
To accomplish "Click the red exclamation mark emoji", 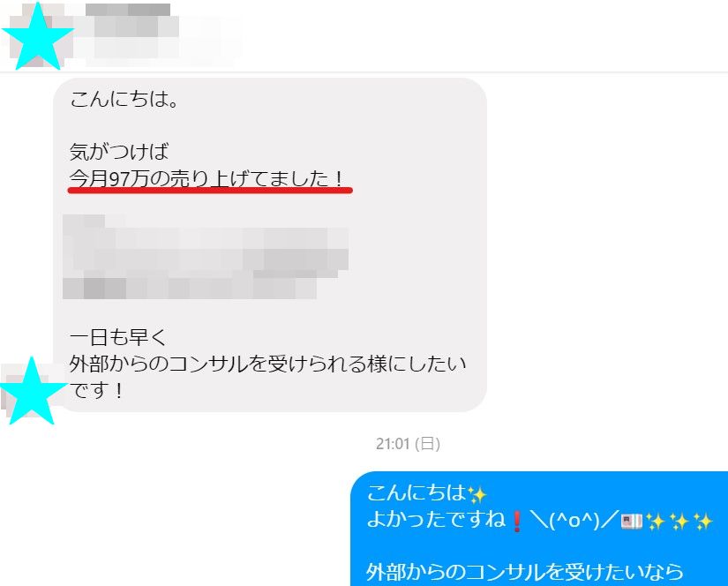I will [x=517, y=521].
